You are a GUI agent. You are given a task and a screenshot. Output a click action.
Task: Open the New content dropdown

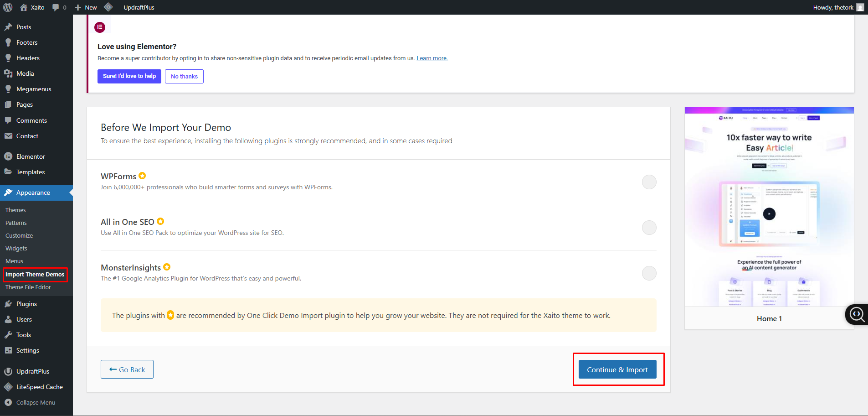pos(86,7)
